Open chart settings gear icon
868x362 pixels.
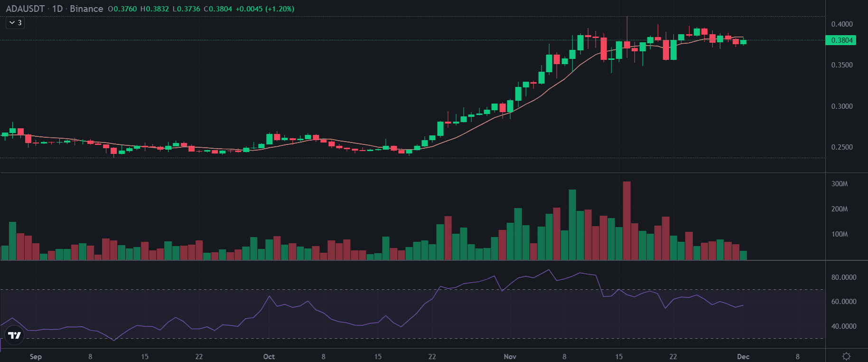tap(846, 356)
